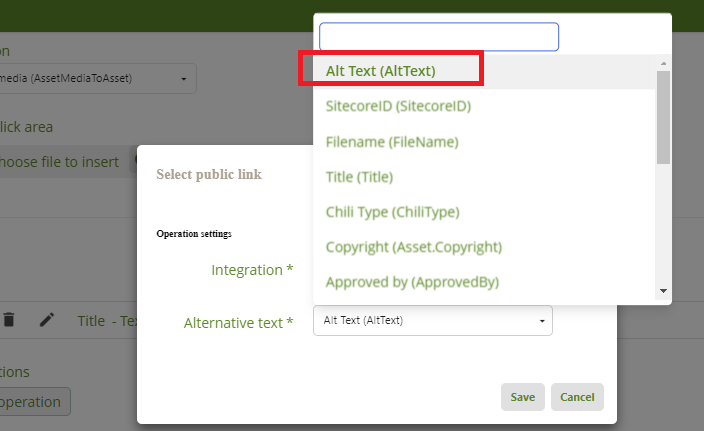Select Copyright (Asset.Copyright) option
The image size is (704, 431).
click(413, 247)
